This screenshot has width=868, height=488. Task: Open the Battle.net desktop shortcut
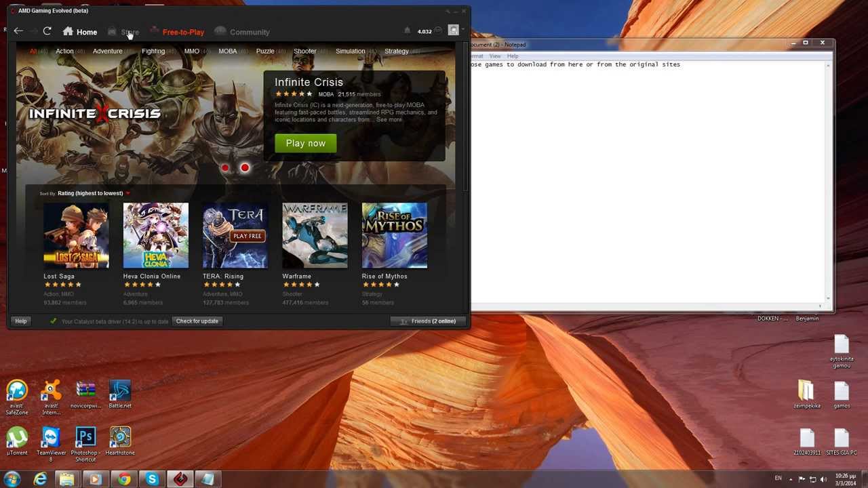coord(120,395)
